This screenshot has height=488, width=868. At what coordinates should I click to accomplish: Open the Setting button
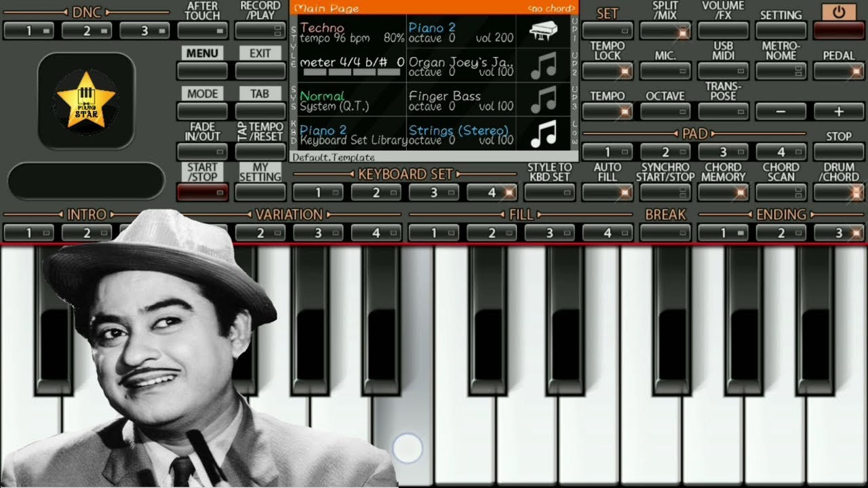(x=781, y=30)
